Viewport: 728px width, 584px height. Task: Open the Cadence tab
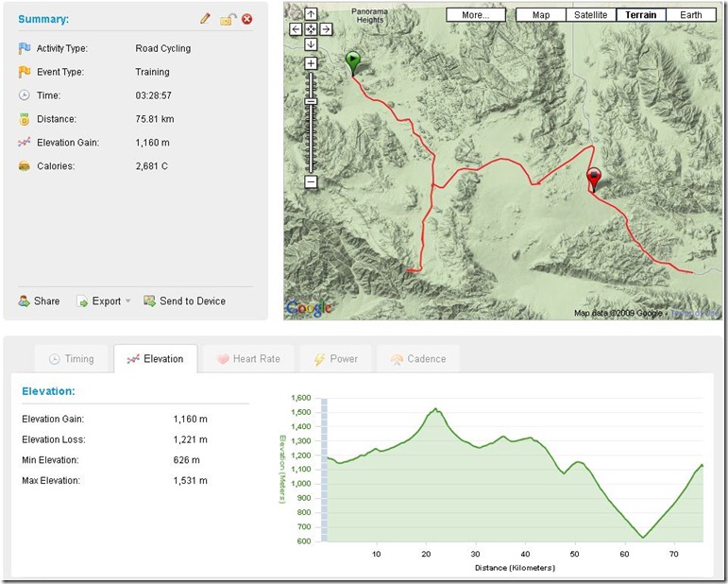click(418, 359)
